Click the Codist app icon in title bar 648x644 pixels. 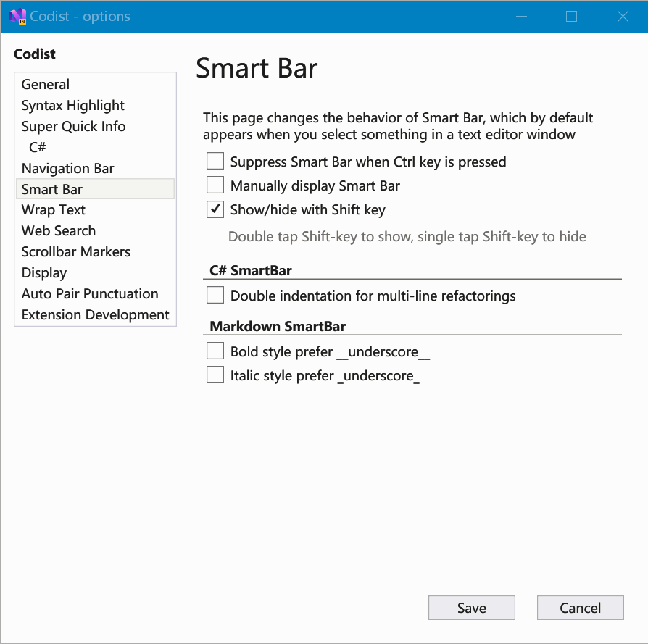[17, 16]
